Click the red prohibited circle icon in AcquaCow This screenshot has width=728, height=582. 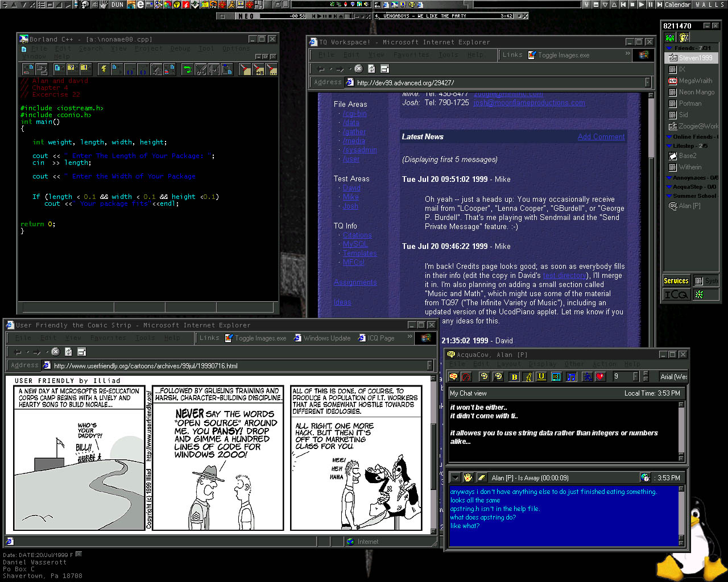pyautogui.click(x=466, y=376)
